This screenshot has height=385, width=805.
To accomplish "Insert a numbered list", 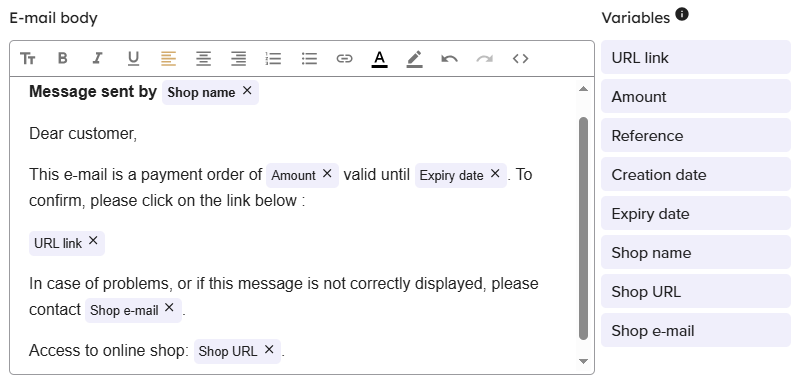I will pyautogui.click(x=273, y=59).
